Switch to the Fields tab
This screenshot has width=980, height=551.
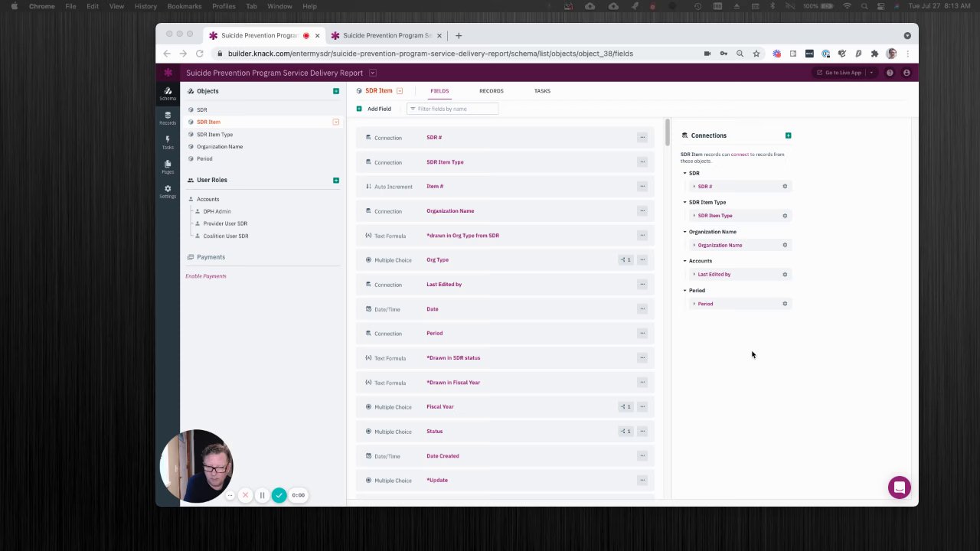[x=439, y=91]
